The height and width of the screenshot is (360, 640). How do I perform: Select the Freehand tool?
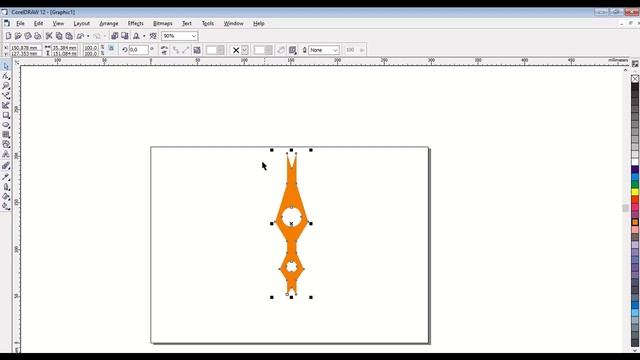[x=6, y=96]
